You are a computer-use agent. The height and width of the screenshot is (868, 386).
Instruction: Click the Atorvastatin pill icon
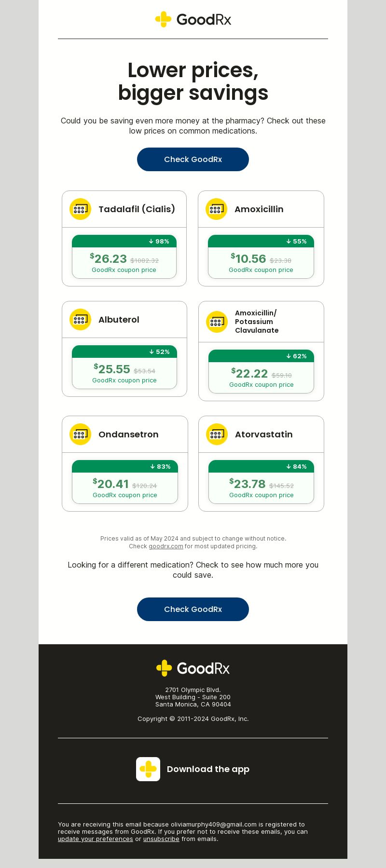pyautogui.click(x=217, y=434)
